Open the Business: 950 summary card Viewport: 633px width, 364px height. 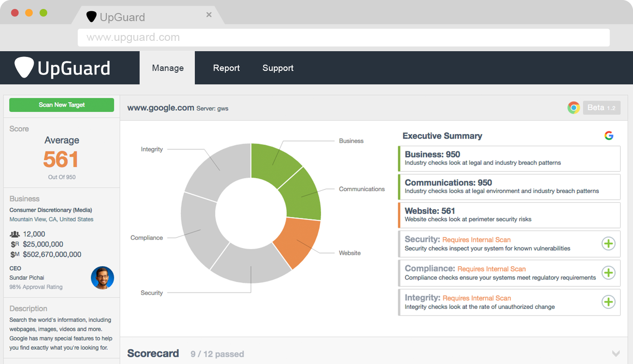click(x=509, y=158)
